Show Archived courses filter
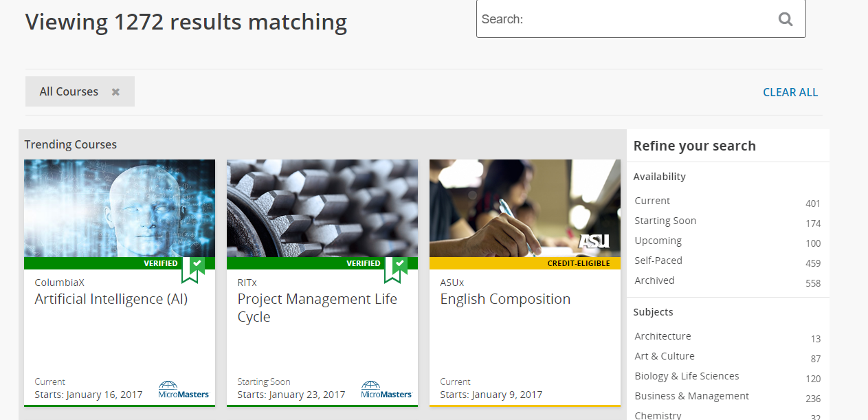Viewport: 868px width, 420px height. (x=654, y=280)
